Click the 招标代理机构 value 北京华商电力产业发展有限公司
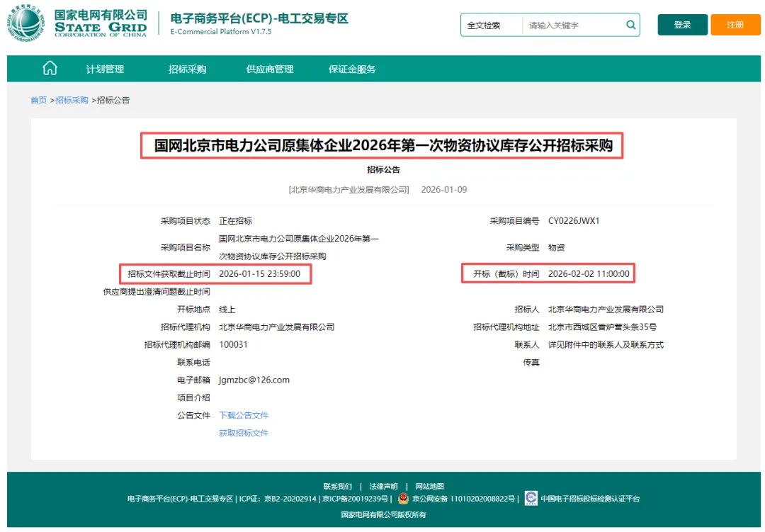The height and width of the screenshot is (532, 765). coord(277,327)
